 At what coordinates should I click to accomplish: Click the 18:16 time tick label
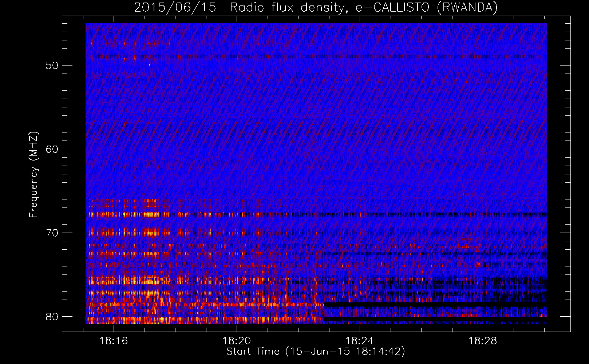[x=114, y=341]
